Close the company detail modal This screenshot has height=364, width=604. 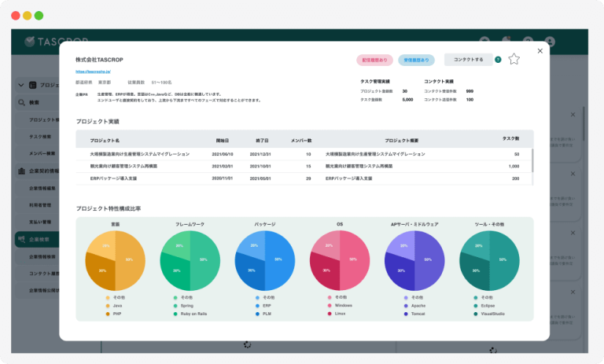[x=540, y=51]
